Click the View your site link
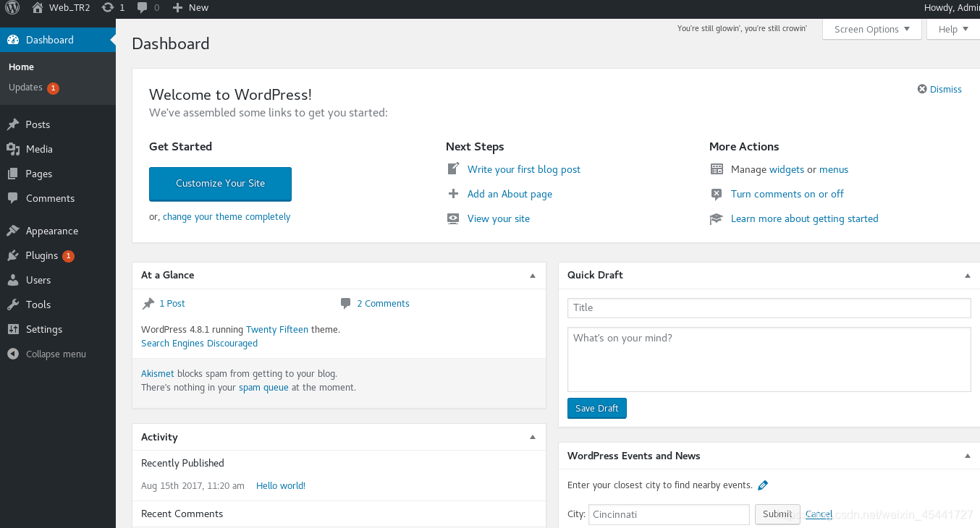The height and width of the screenshot is (528, 980). 499,218
